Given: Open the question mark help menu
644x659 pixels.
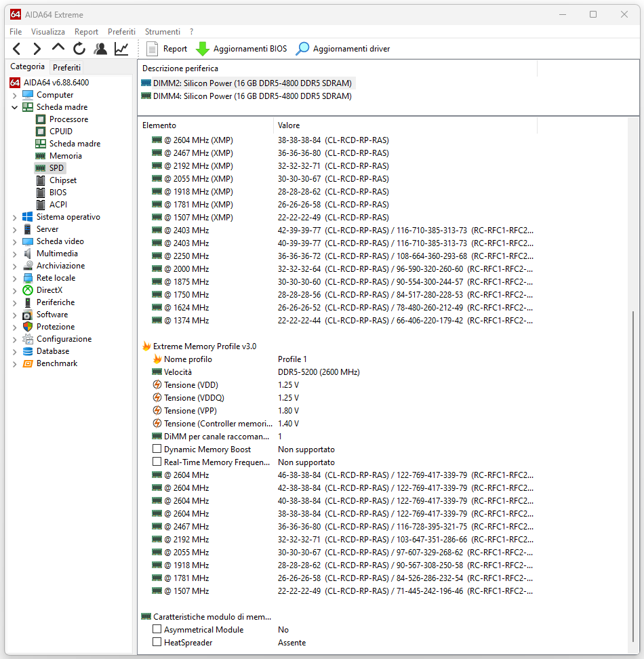Looking at the screenshot, I should click(192, 31).
